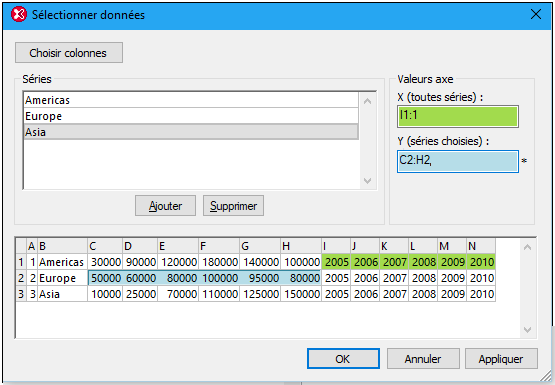Click the Ajouter button
Image resolution: width=555 pixels, height=385 pixels.
165,206
